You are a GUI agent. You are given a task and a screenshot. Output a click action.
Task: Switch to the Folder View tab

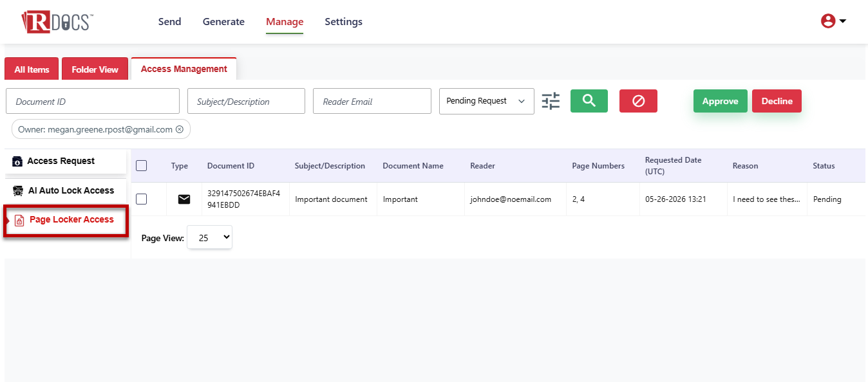tap(95, 69)
